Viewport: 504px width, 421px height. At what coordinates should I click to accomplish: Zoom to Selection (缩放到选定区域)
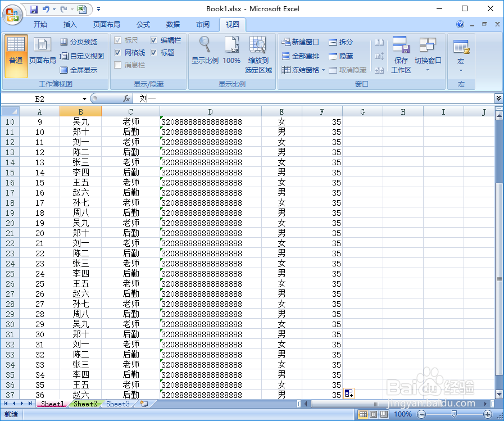(x=258, y=55)
